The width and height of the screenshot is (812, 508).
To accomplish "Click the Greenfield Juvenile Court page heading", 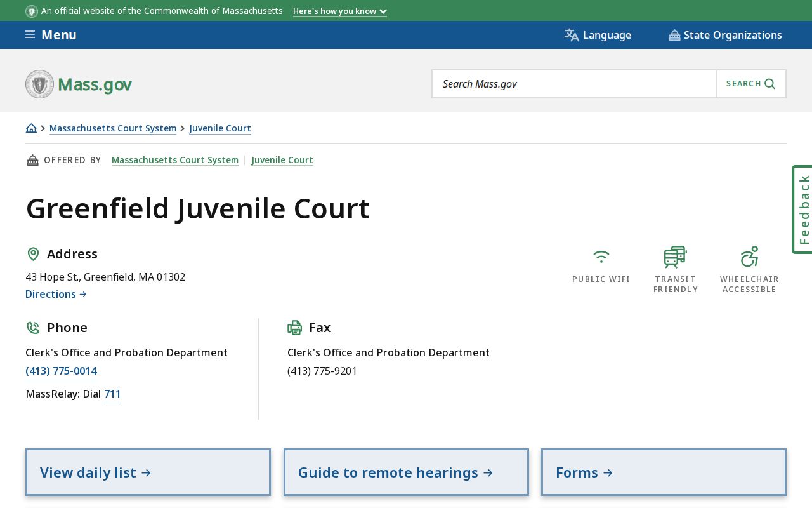I will pyautogui.click(x=198, y=208).
